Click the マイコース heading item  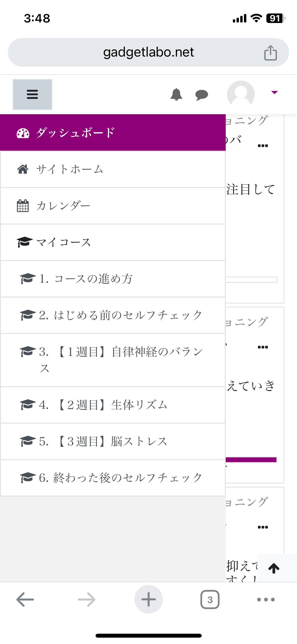coord(113,242)
